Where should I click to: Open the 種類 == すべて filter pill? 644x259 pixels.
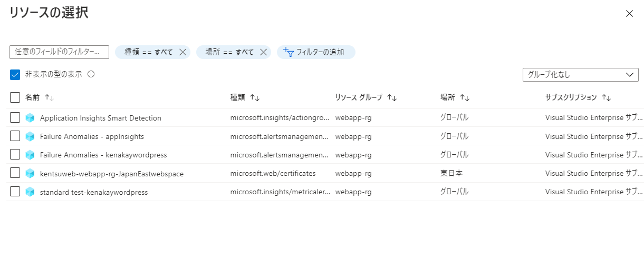pos(148,52)
